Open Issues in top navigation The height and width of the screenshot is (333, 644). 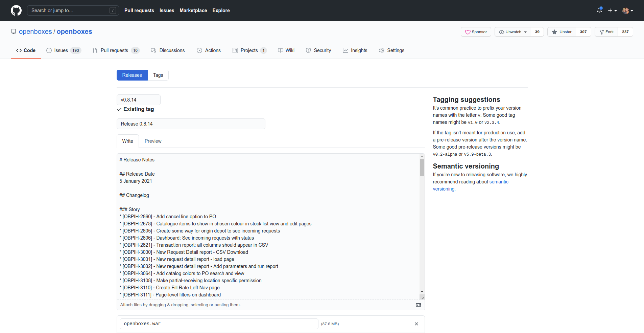coord(167,10)
